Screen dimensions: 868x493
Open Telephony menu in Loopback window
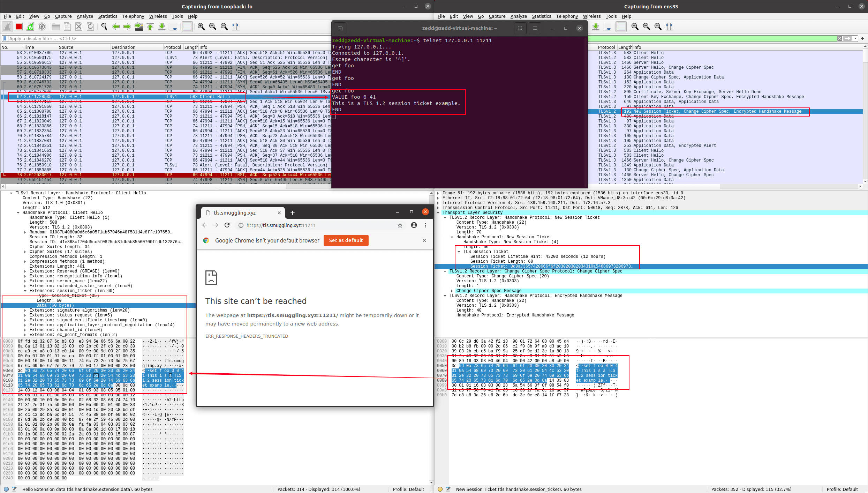(x=133, y=16)
